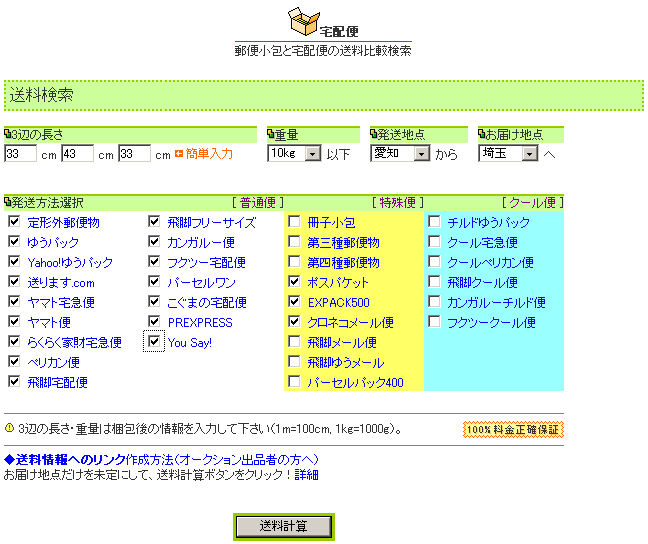Click the yellow info icon beside the note
648x544 pixels.
point(9,430)
